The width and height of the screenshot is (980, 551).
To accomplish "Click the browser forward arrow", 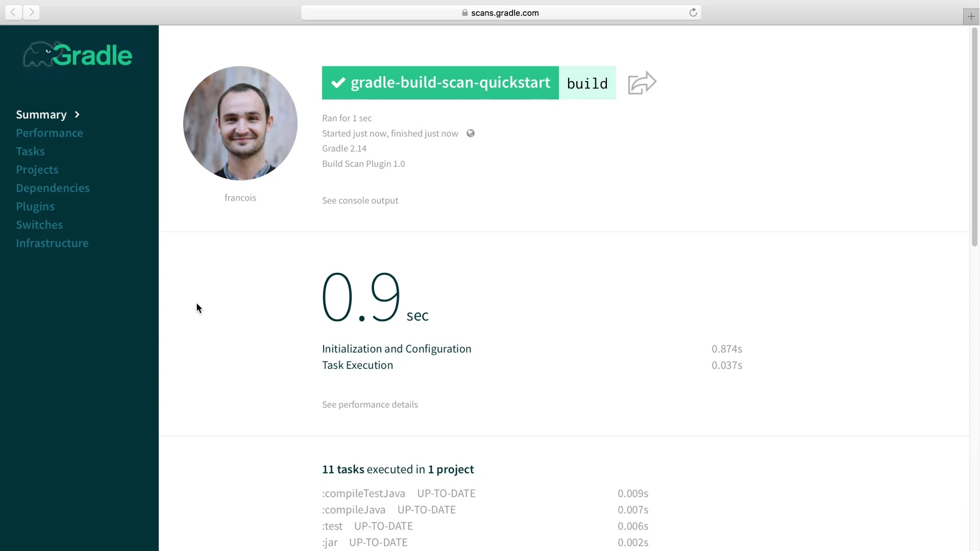I will 31,12.
